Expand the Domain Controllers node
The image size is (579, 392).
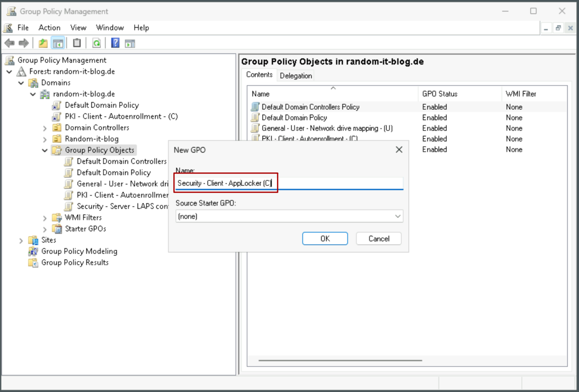(x=45, y=128)
